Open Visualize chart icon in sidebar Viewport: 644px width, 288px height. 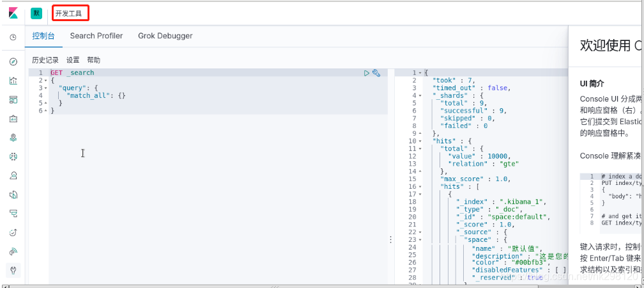tap(13, 81)
